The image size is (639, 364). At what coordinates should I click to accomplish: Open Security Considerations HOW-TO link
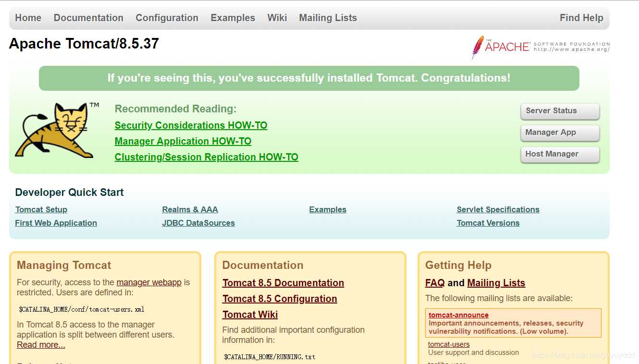tap(191, 125)
